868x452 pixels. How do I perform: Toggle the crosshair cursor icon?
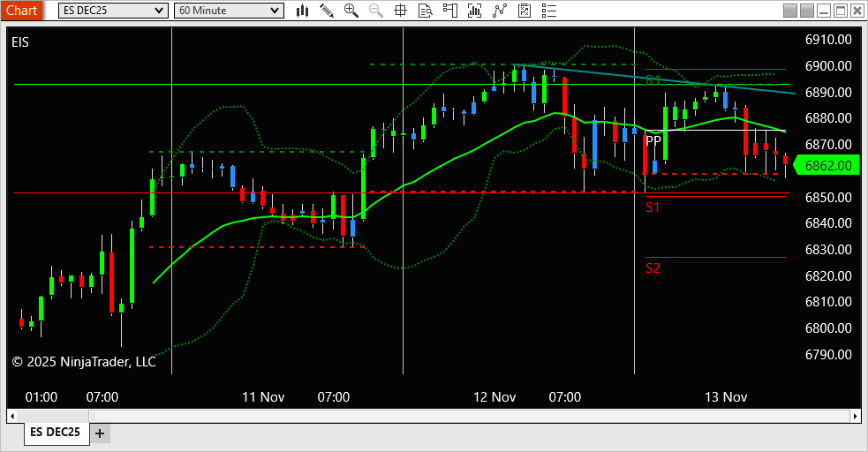coord(400,11)
